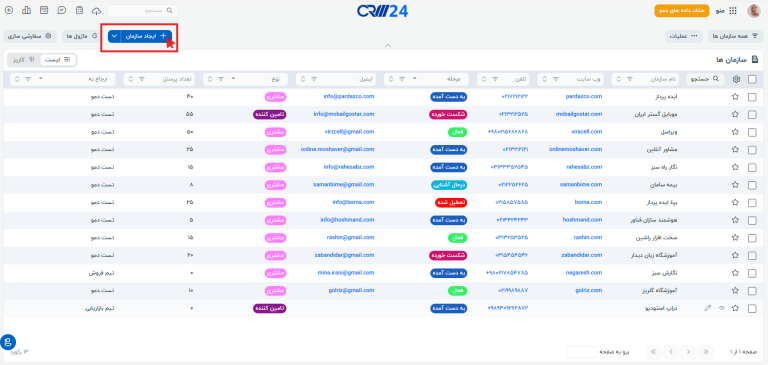Expand the create organization dropdown arrow
768x365 pixels.
click(114, 36)
